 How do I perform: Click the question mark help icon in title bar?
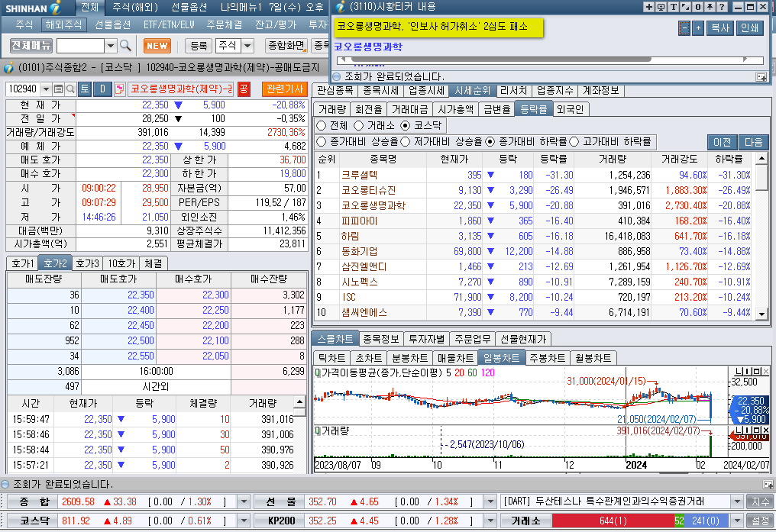tap(722, 7)
